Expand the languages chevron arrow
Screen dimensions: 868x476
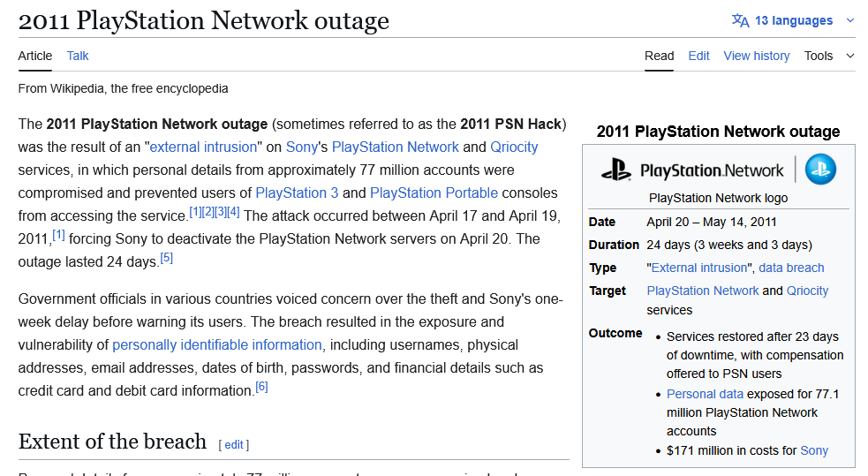850,20
